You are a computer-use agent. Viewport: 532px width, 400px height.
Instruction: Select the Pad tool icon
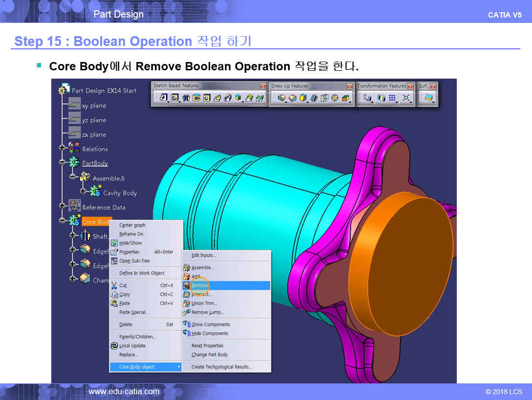tap(164, 98)
